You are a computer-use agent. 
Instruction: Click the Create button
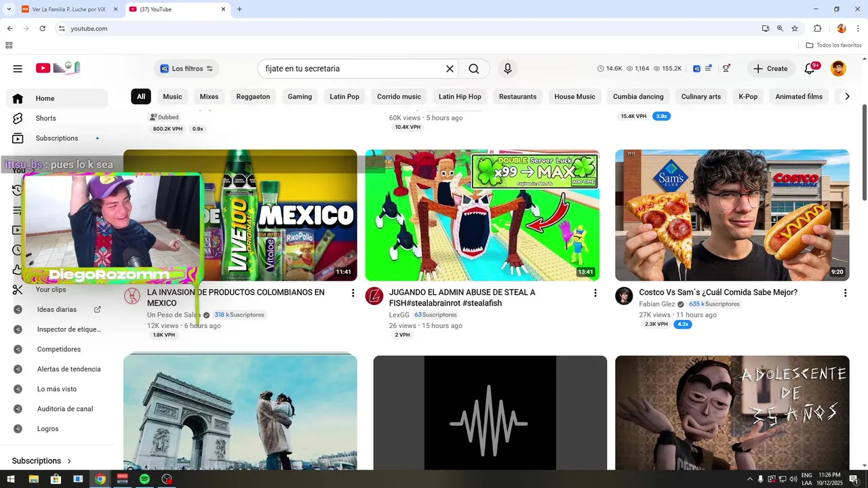(770, 68)
